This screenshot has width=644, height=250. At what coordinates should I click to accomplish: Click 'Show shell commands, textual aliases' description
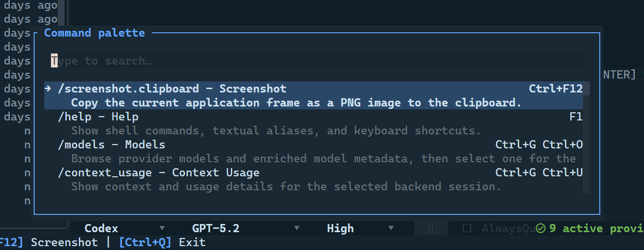pyautogui.click(x=276, y=131)
